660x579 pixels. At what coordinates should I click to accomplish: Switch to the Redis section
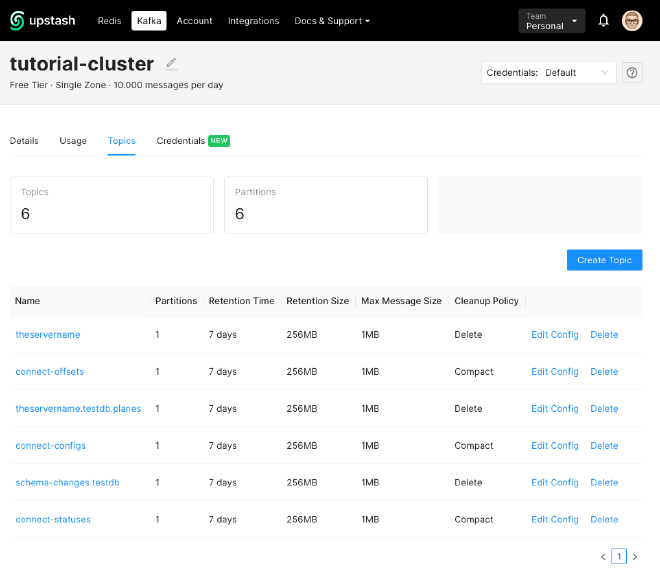click(x=109, y=21)
